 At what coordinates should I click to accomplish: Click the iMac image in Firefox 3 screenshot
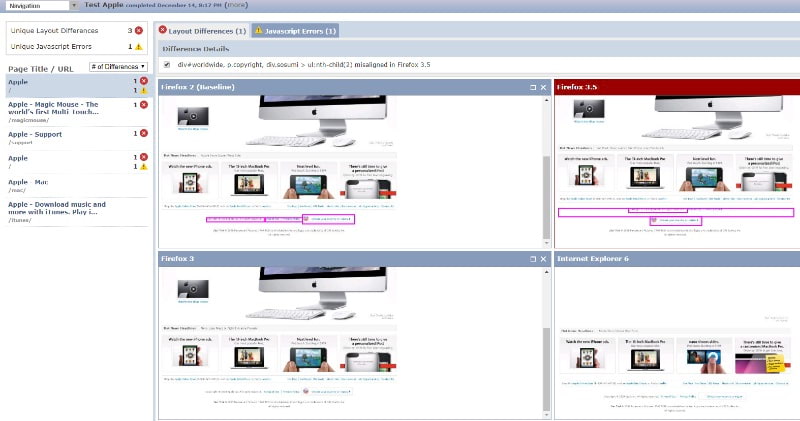coord(314,293)
